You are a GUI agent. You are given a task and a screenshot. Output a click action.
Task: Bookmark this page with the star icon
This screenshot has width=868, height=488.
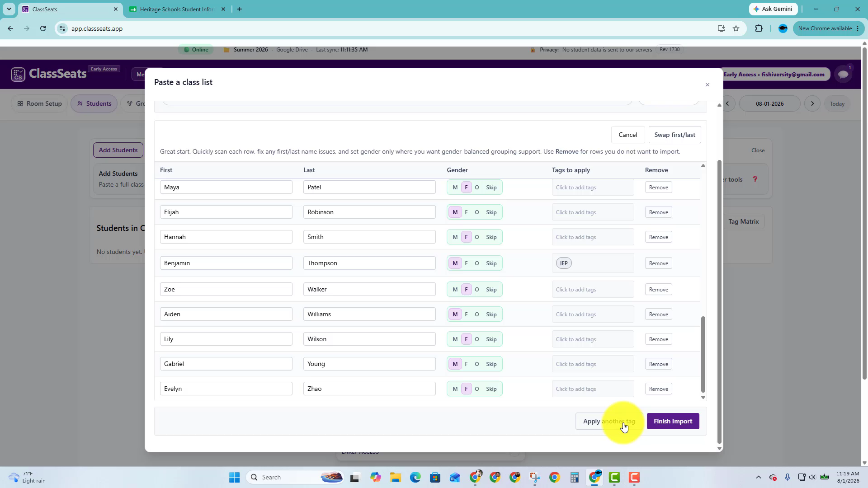point(736,28)
